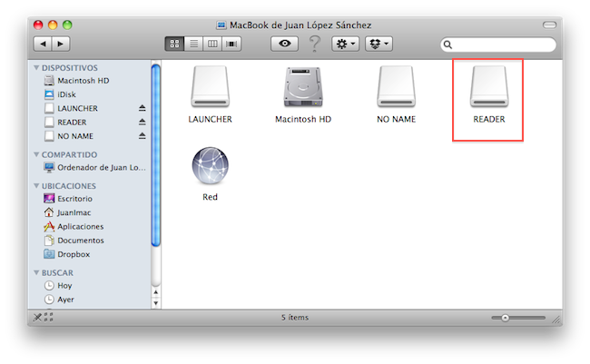
Task: Select the Red network globe icon
Action: pos(210,165)
